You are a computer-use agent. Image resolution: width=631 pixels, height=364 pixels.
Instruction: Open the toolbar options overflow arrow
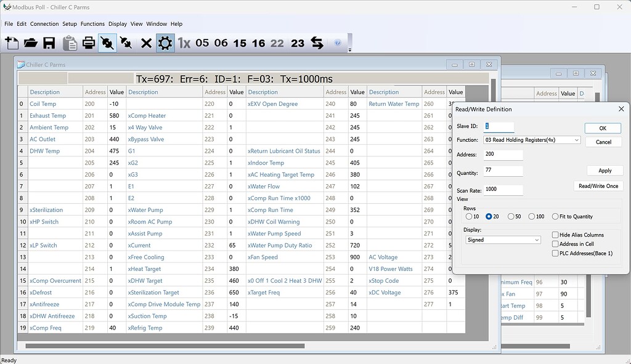click(x=350, y=50)
